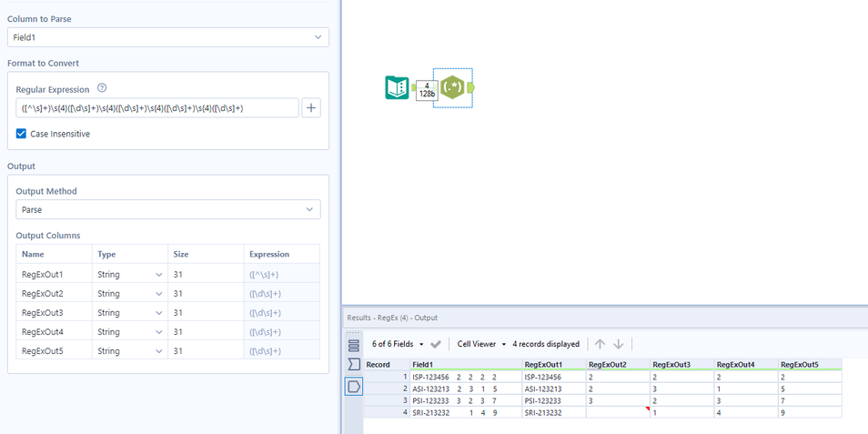Open the Regular Expression help icon
This screenshot has width=868, height=434.
(x=101, y=88)
